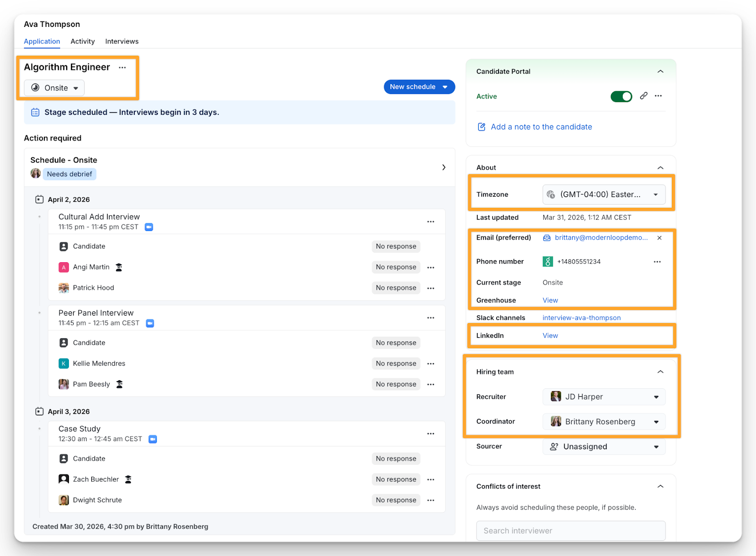Click the Search interviewer input field
Image resolution: width=756 pixels, height=556 pixels.
click(570, 530)
